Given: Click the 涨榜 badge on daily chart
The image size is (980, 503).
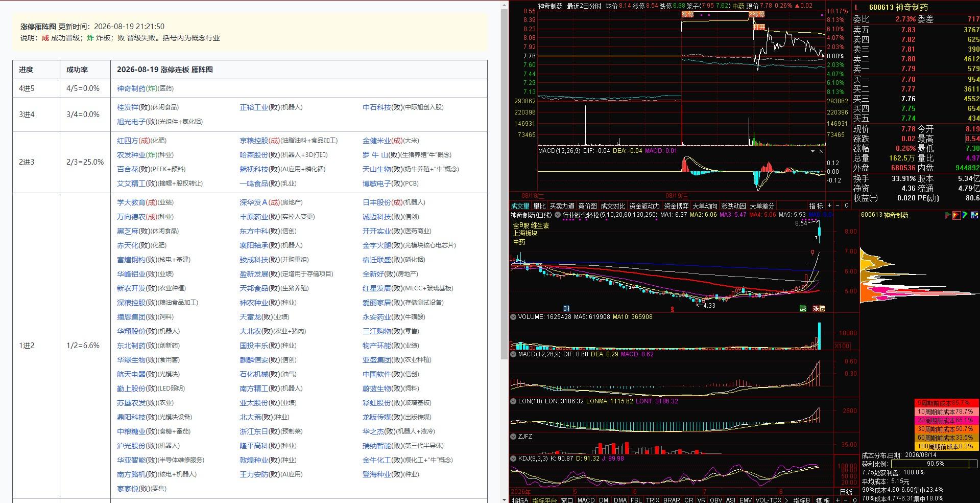Looking at the screenshot, I should coord(819,309).
